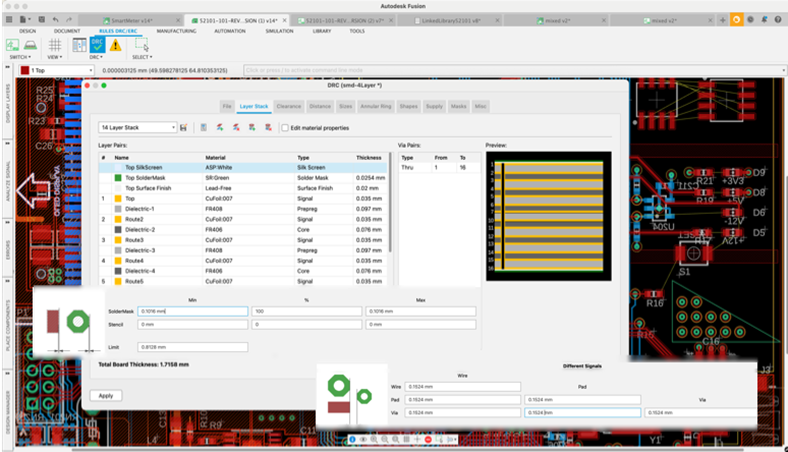
Task: Select the Top SilkScreen layer row
Action: click(243, 167)
